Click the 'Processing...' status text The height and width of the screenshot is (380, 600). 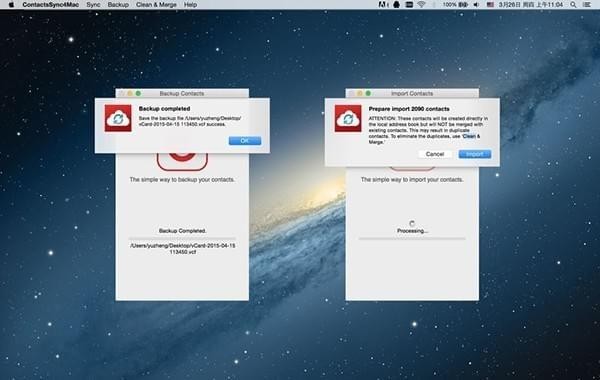point(412,231)
